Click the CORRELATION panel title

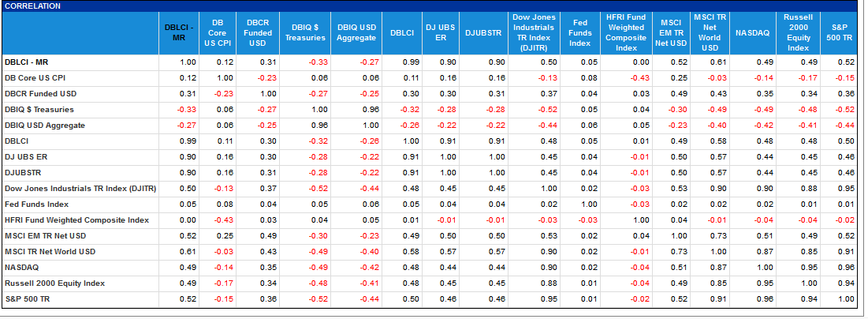(x=32, y=6)
